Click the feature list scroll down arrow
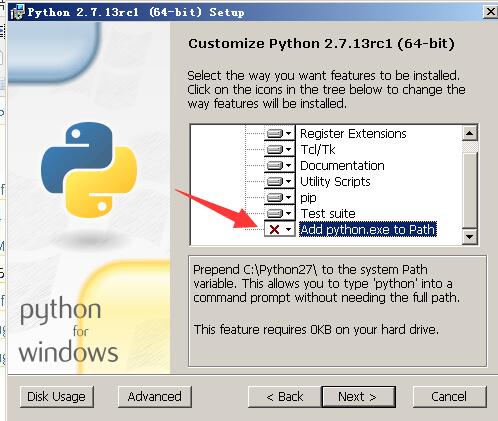498x421 pixels. (x=470, y=237)
